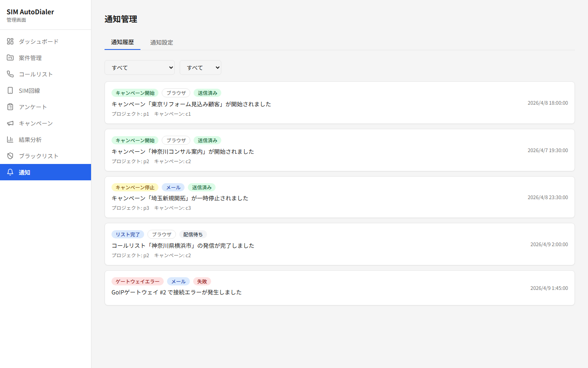Click the blue リスト完了 badge

point(128,234)
